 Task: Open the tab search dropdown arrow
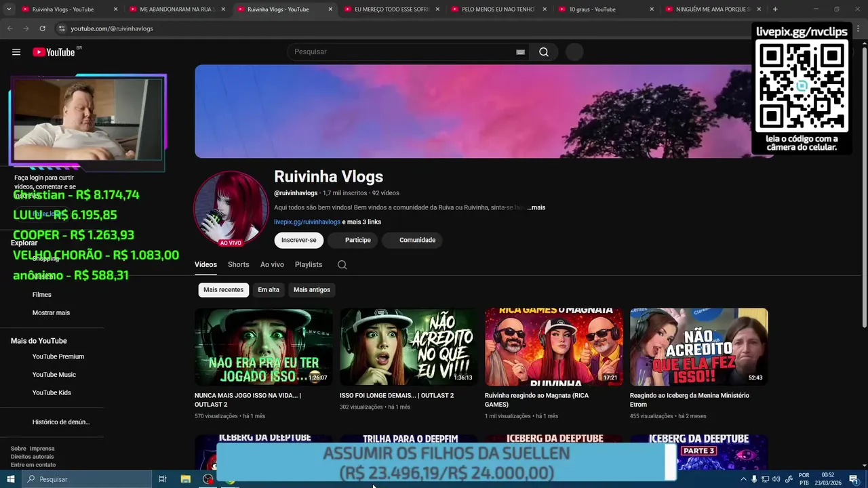[9, 9]
